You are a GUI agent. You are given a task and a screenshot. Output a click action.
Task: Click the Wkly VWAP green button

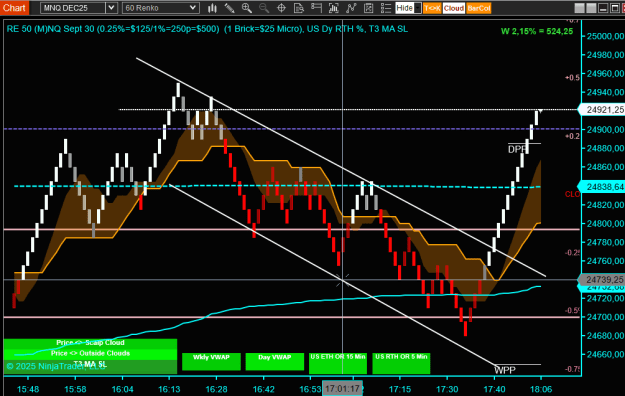click(x=211, y=361)
